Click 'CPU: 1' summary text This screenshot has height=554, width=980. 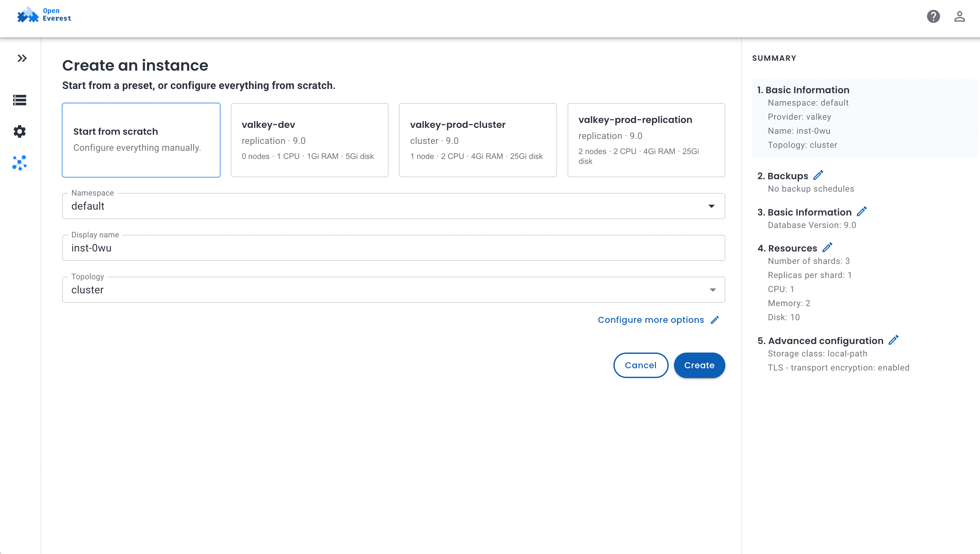point(781,289)
